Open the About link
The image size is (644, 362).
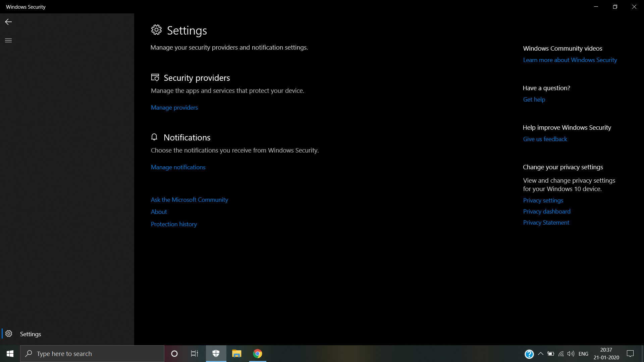[159, 212]
